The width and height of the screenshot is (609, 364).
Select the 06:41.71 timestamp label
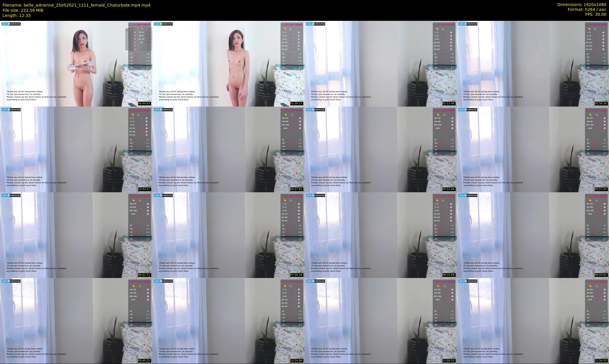click(x=144, y=275)
